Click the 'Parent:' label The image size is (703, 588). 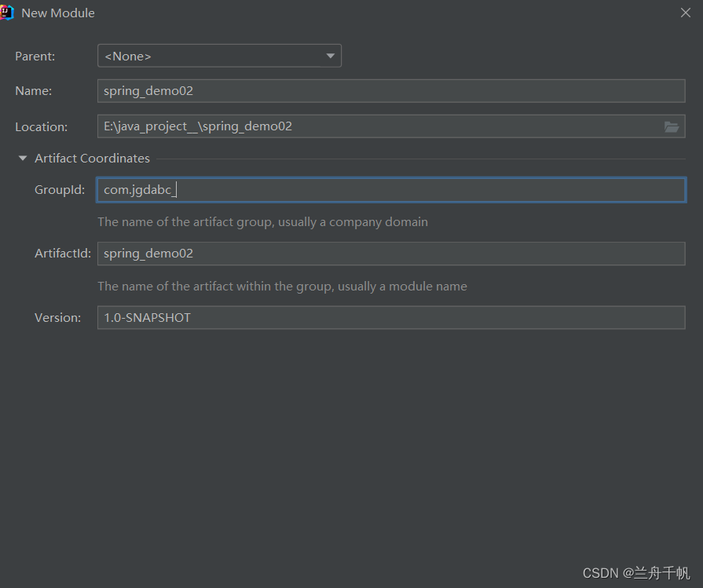pos(35,57)
